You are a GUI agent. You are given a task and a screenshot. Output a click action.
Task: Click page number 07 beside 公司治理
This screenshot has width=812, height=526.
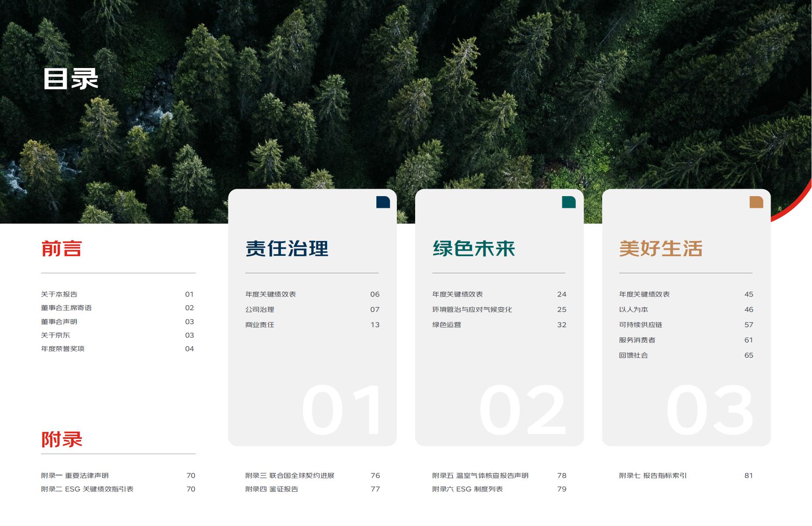(375, 309)
